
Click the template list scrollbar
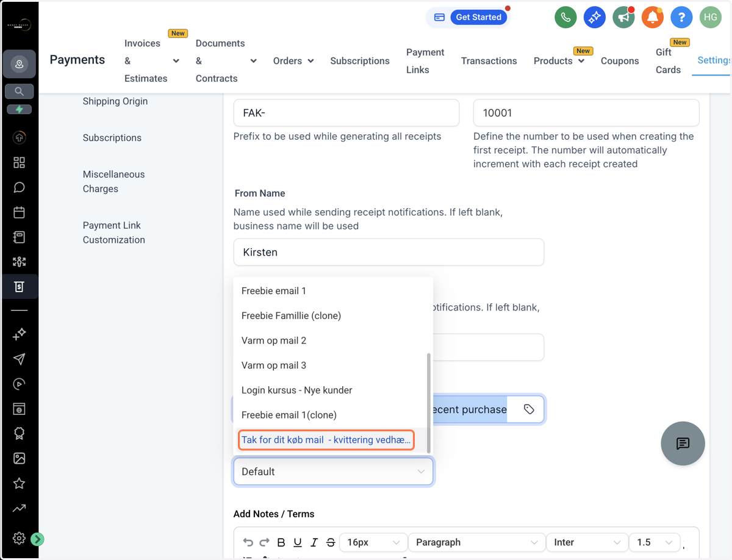point(429,403)
